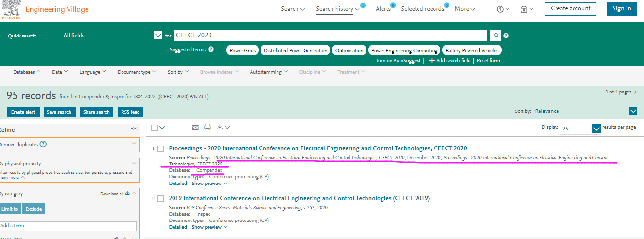The height and width of the screenshot is (239, 644).
Task: Select the Power Grids suggested term
Action: click(243, 50)
